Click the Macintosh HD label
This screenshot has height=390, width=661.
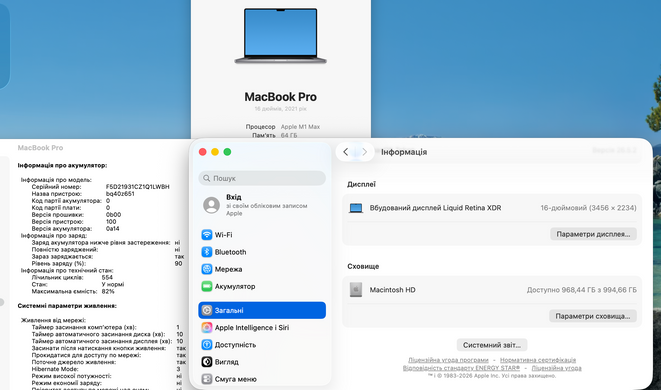[x=392, y=290]
